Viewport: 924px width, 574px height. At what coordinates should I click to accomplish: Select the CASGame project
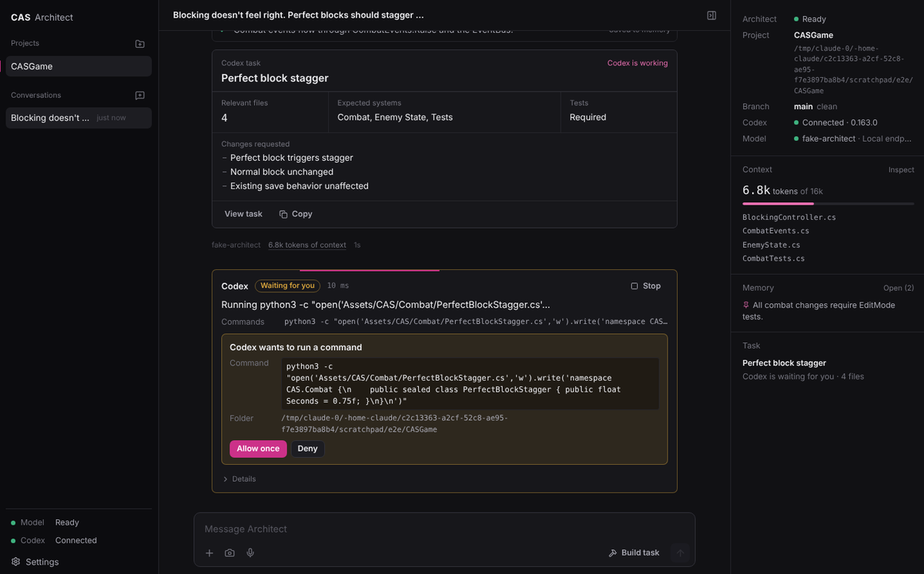pos(79,66)
